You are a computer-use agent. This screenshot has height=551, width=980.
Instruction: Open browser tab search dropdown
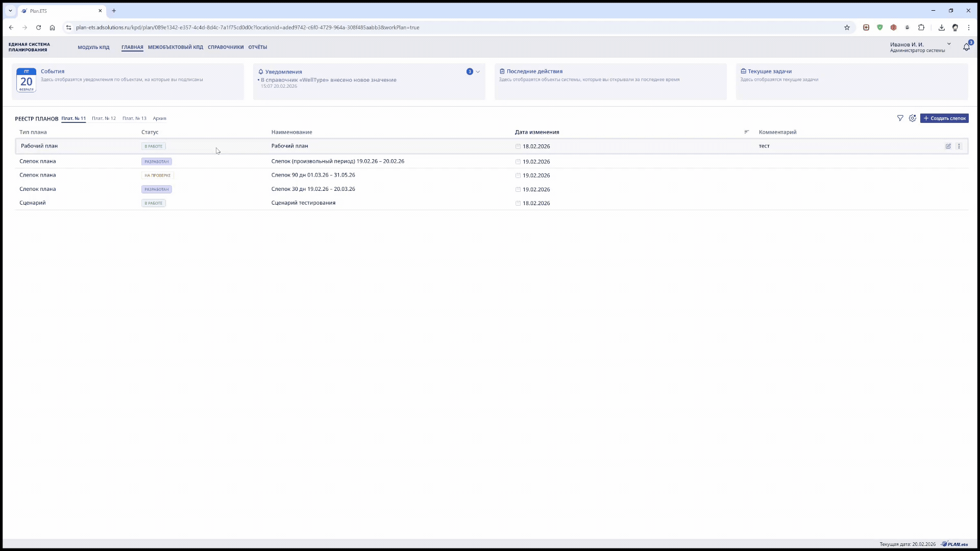coord(10,11)
